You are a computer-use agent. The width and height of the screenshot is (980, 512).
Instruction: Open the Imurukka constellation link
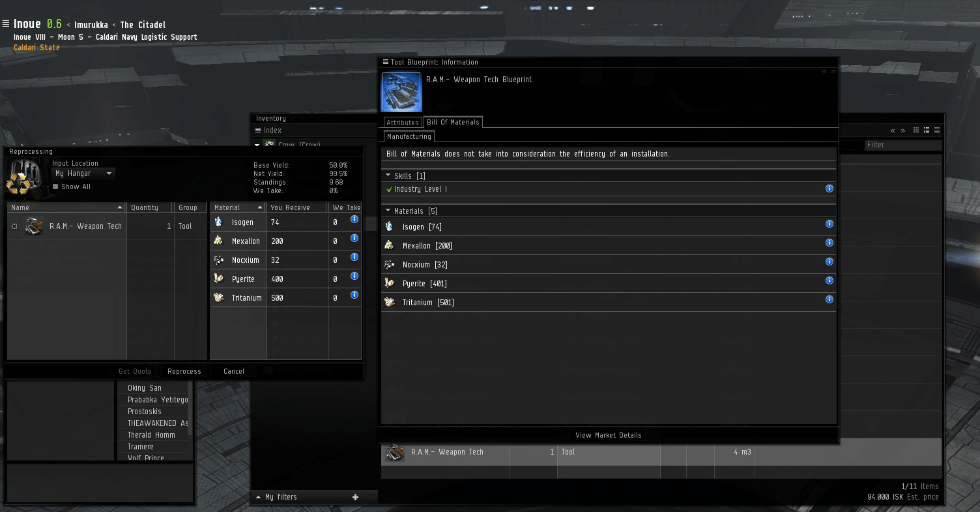(91, 25)
